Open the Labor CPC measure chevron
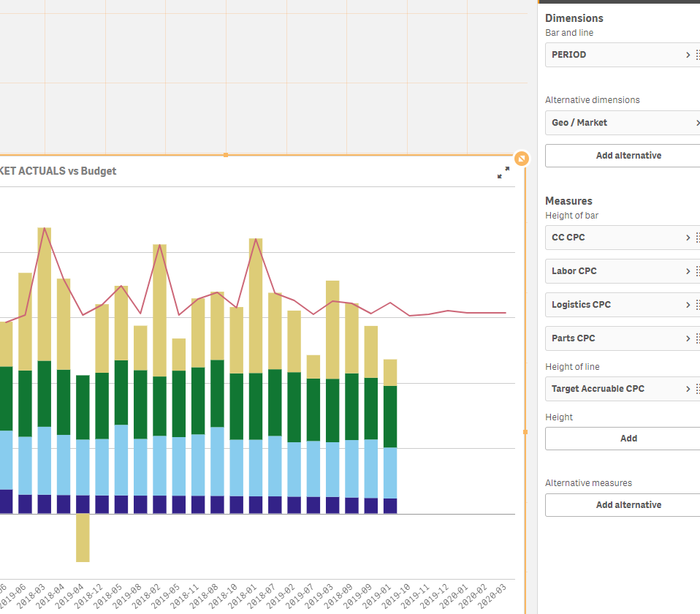 tap(688, 271)
